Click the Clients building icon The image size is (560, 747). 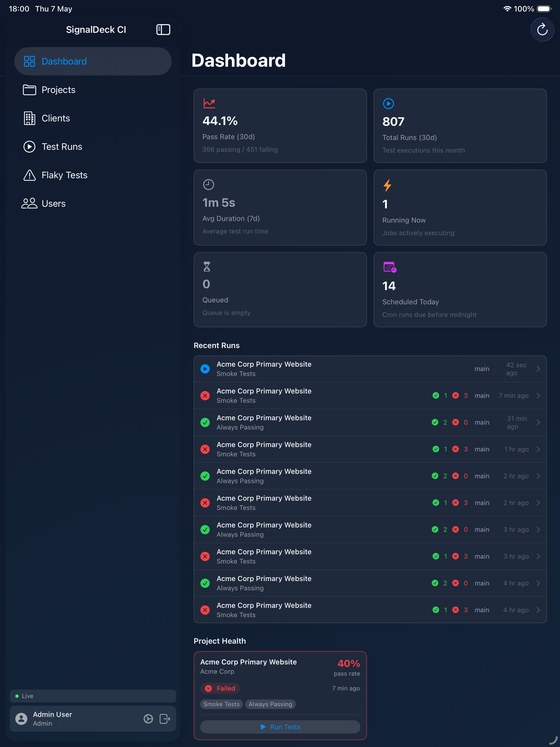point(29,118)
